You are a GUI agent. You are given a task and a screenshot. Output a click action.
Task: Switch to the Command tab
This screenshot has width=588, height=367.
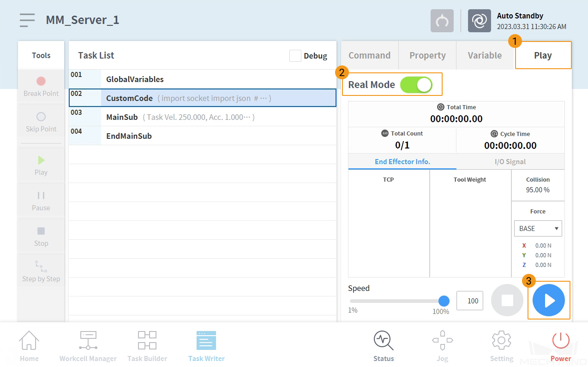369,55
